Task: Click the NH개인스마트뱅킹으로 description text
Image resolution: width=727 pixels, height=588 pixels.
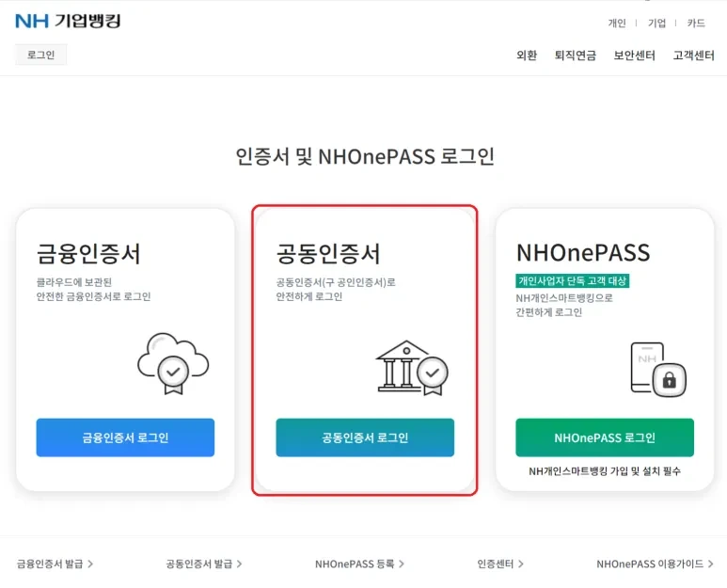Action: (564, 297)
